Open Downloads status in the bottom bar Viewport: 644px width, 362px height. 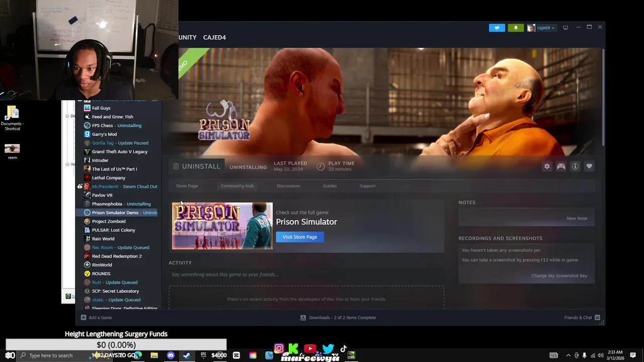pos(338,318)
